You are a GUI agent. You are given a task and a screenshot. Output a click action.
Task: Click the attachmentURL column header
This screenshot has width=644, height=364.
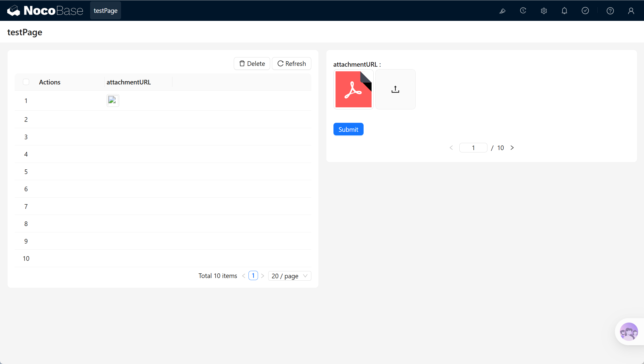point(129,82)
